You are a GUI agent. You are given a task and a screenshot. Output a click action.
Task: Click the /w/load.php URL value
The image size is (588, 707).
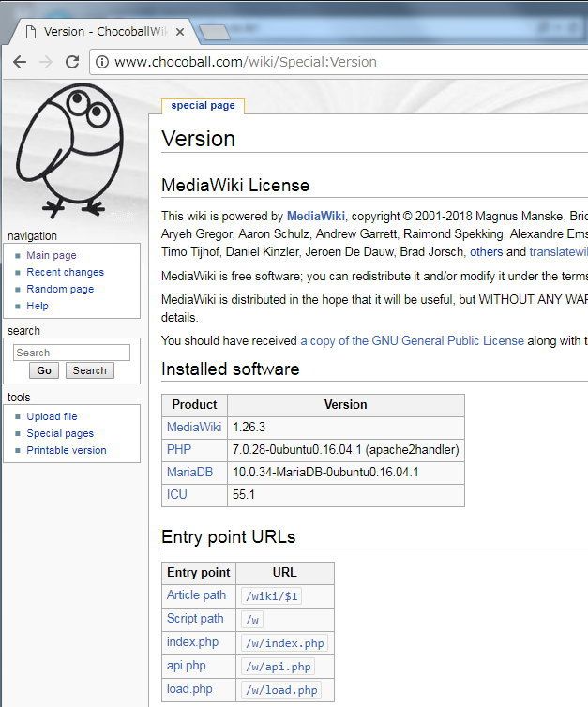click(281, 690)
